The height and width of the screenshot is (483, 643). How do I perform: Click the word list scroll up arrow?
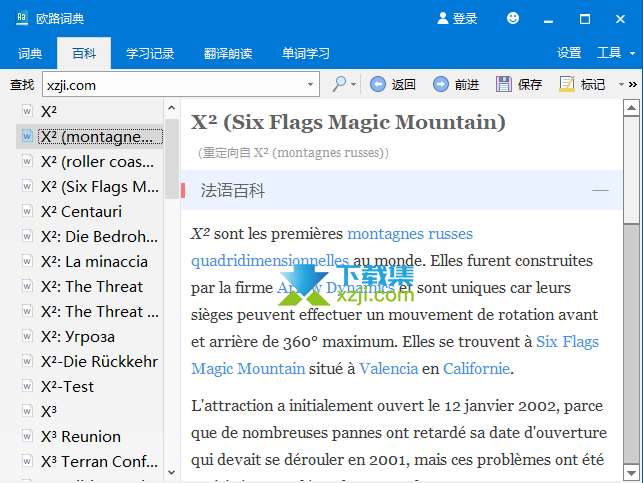[172, 108]
